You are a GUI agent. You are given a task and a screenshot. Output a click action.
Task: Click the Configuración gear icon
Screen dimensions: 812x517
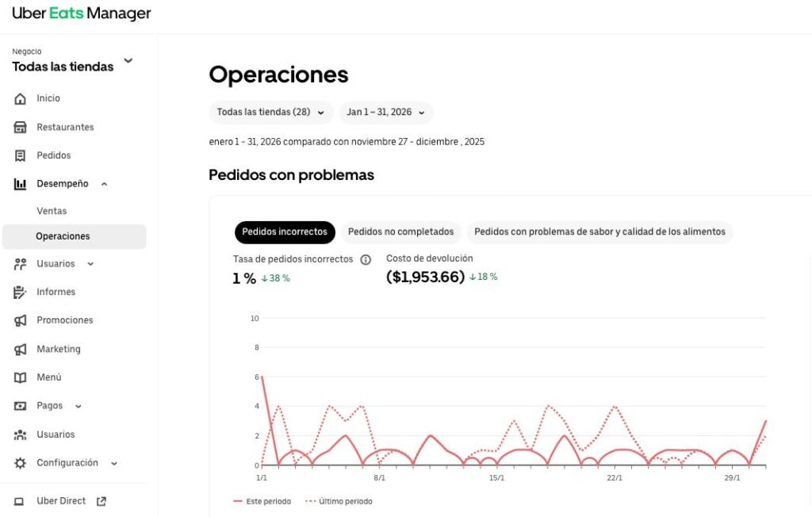click(x=20, y=463)
